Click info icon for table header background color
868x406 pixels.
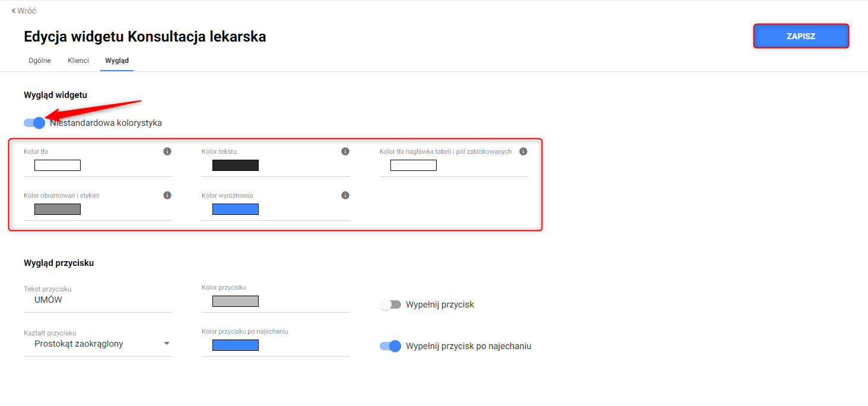click(523, 151)
